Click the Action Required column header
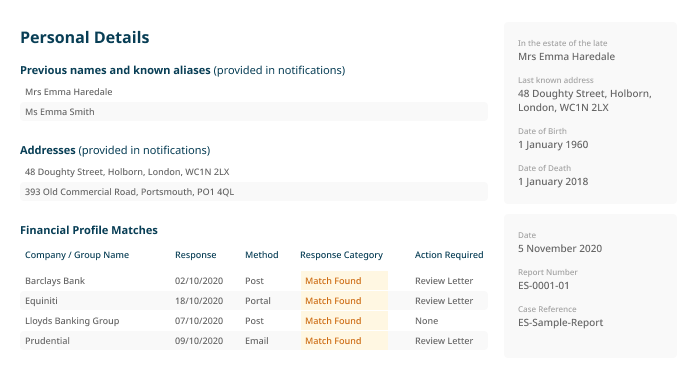Image resolution: width=700 pixels, height=380 pixels. pyautogui.click(x=449, y=255)
